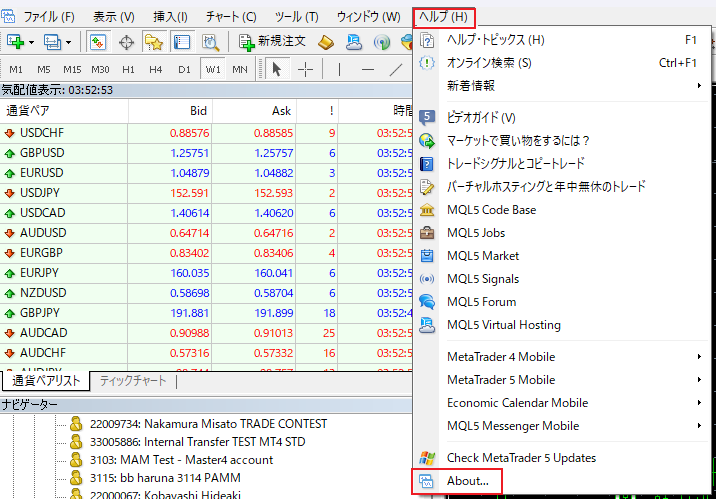The image size is (716, 499).
Task: Select the EURUSD symbol row
Action: click(206, 173)
